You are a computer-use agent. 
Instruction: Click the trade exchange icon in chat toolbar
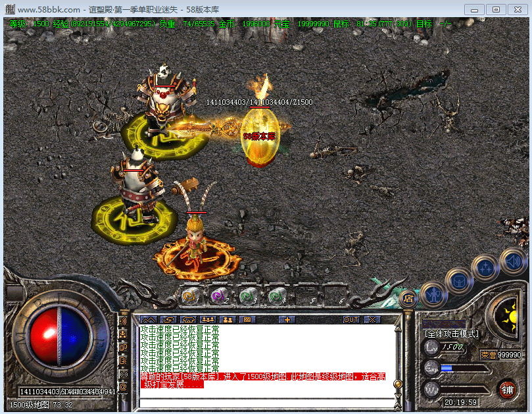[168, 320]
